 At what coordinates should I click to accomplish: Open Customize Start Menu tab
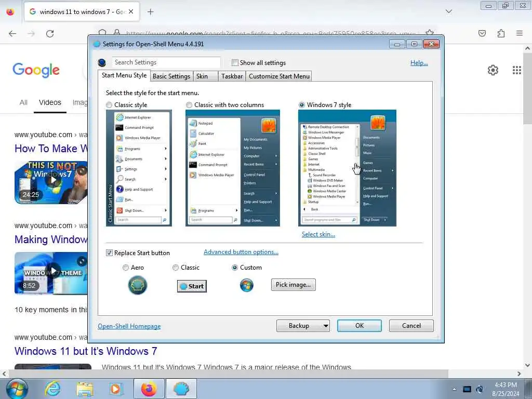(x=279, y=76)
